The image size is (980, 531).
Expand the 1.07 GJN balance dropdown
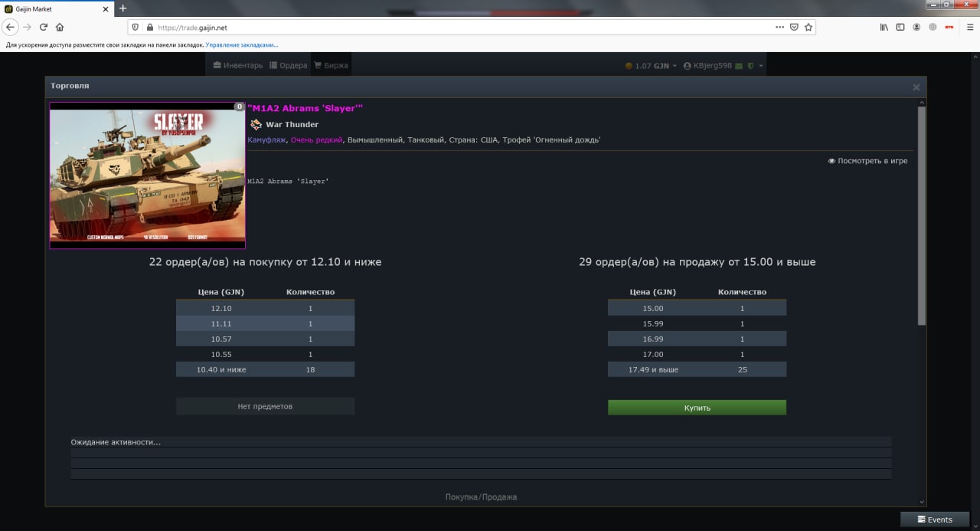652,66
